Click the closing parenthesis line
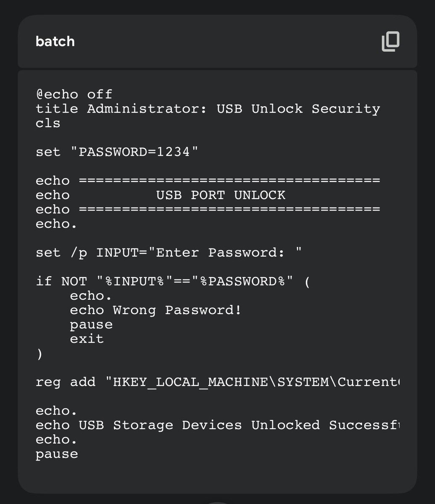Image resolution: width=435 pixels, height=504 pixels. (x=40, y=354)
